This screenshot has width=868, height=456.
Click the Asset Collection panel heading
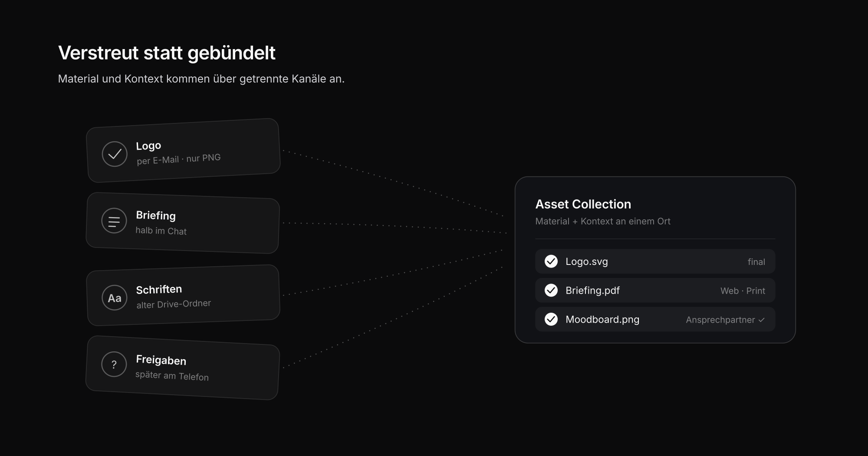pyautogui.click(x=583, y=204)
